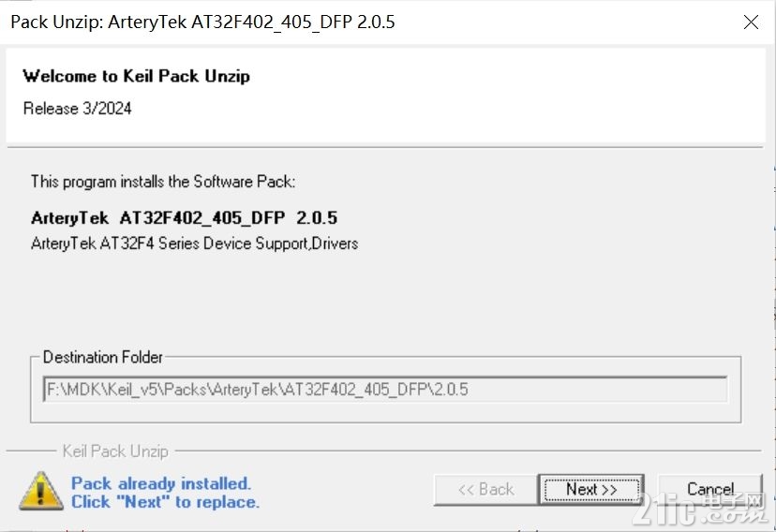The image size is (776, 532).
Task: Click empty space inside Destination Folder frame
Action: [385, 412]
